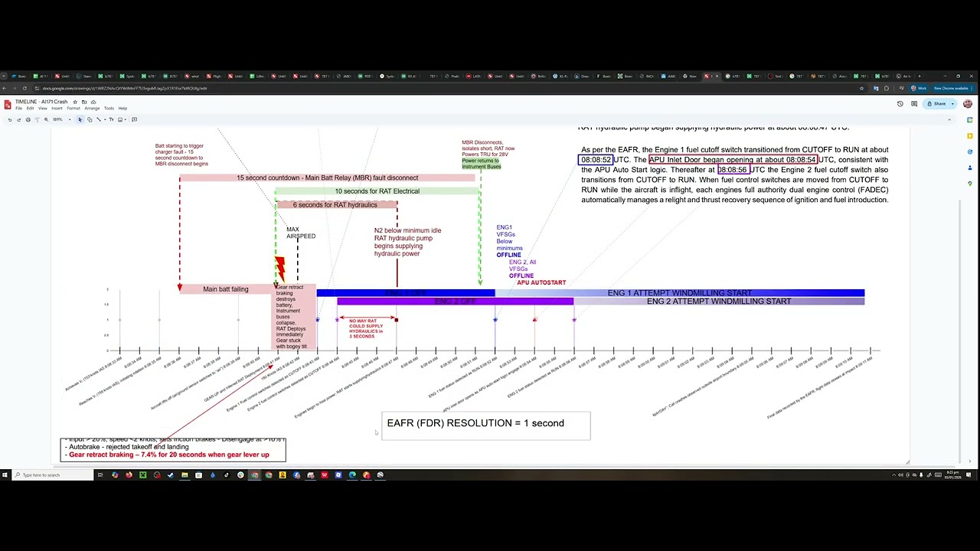
Task: Open the side panel calendar icon
Action: [970, 119]
